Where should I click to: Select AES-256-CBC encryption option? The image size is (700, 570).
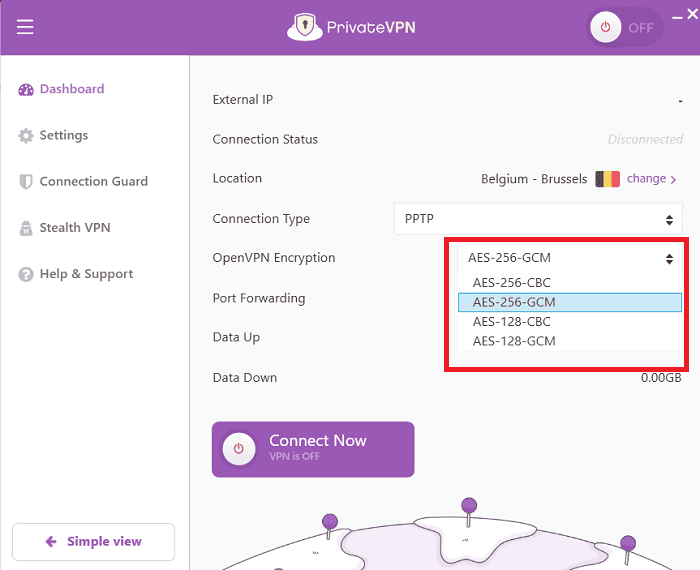point(570,283)
